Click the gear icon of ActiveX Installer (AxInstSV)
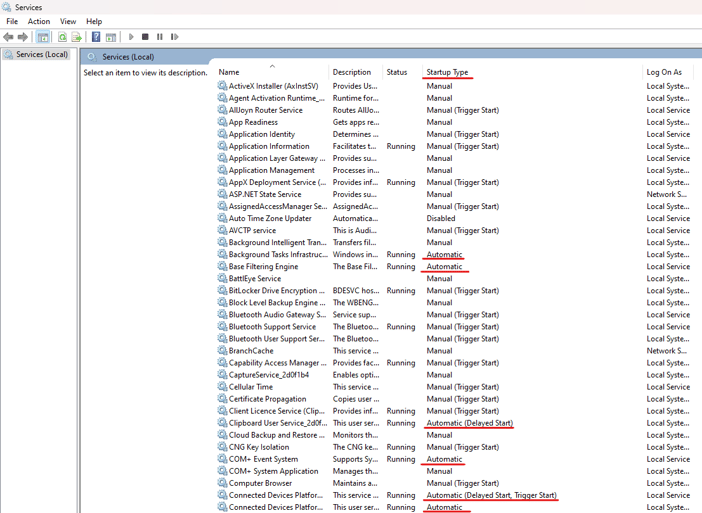This screenshot has height=513, width=702. [222, 86]
